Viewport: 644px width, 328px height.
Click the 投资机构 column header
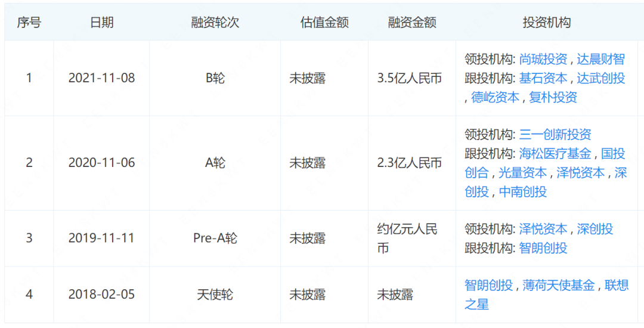click(546, 23)
